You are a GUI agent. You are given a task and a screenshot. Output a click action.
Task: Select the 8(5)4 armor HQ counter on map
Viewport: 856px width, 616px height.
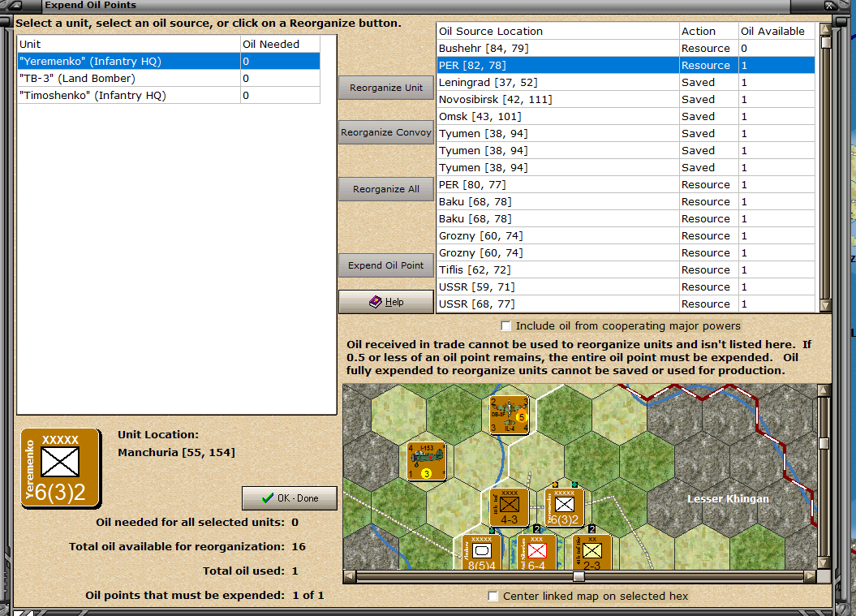(481, 552)
